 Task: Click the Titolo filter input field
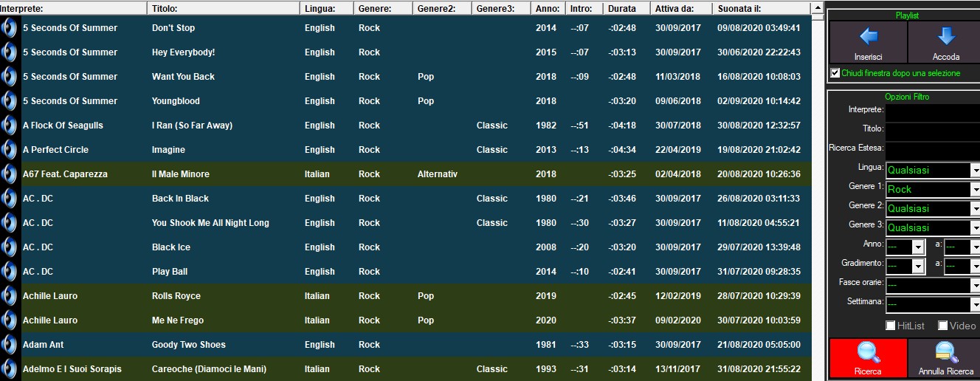933,131
